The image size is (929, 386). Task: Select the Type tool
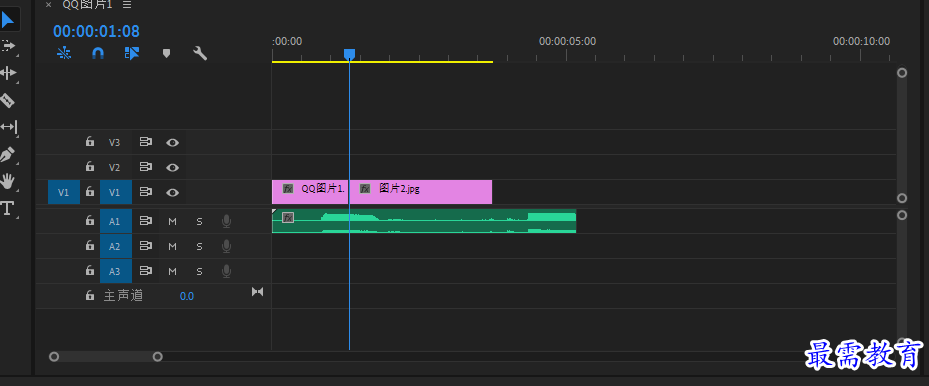coord(7,208)
